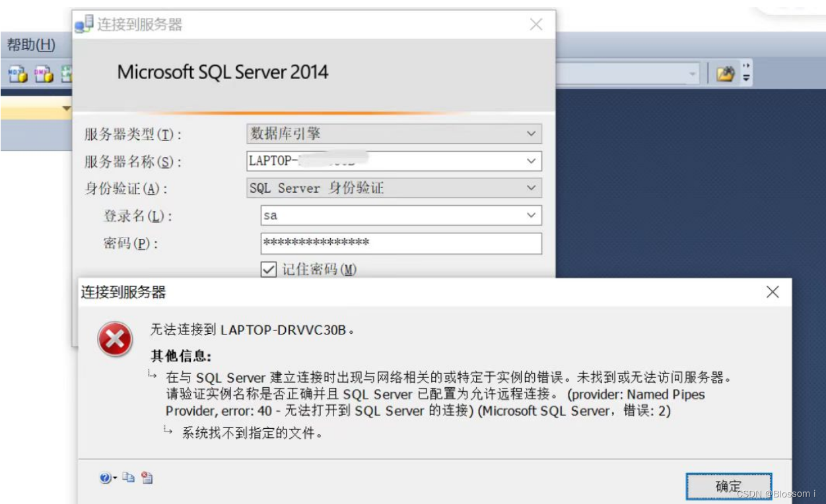Expand the 服务器名称 combo box
Viewport: 826px width, 504px height.
[531, 161]
